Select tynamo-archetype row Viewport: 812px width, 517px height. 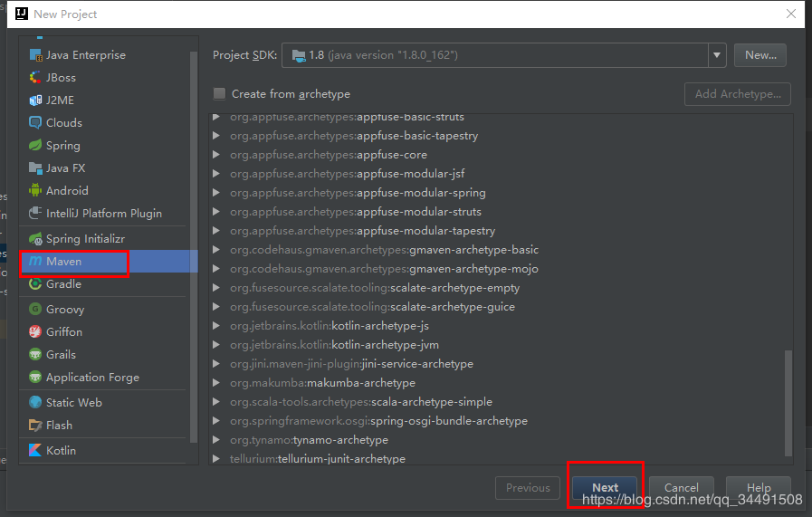click(501, 440)
